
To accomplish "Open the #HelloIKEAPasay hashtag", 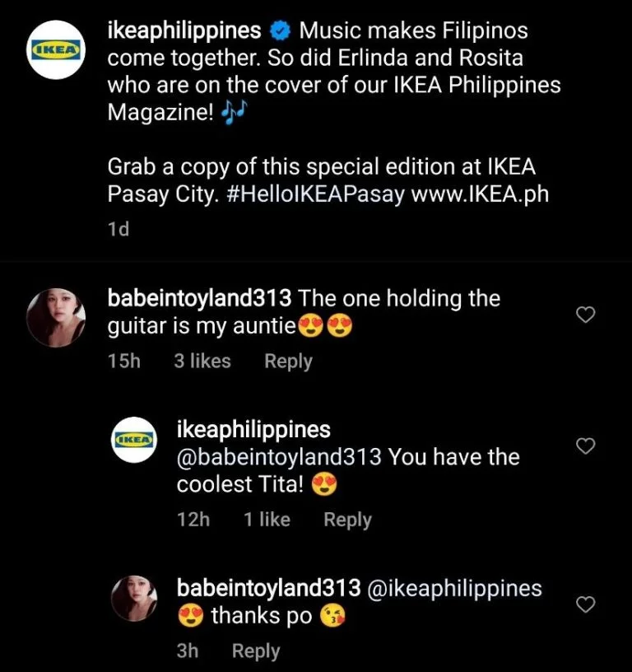I will (x=314, y=194).
